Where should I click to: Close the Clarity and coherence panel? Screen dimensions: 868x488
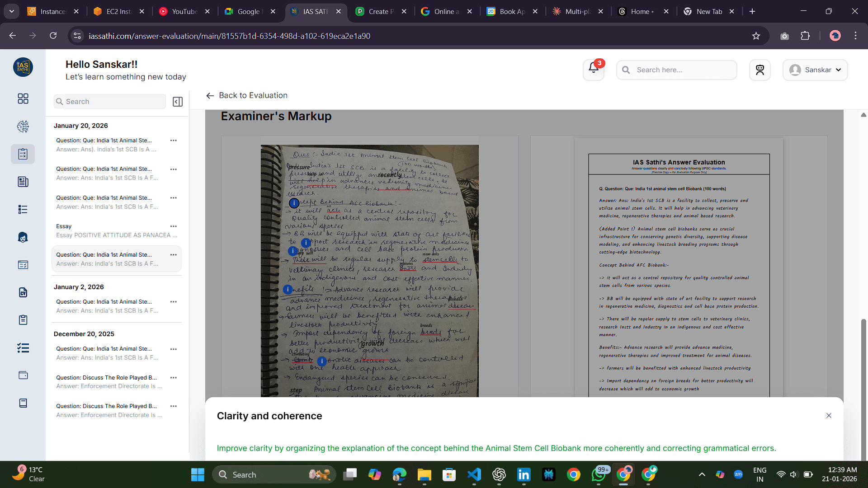coord(829,416)
